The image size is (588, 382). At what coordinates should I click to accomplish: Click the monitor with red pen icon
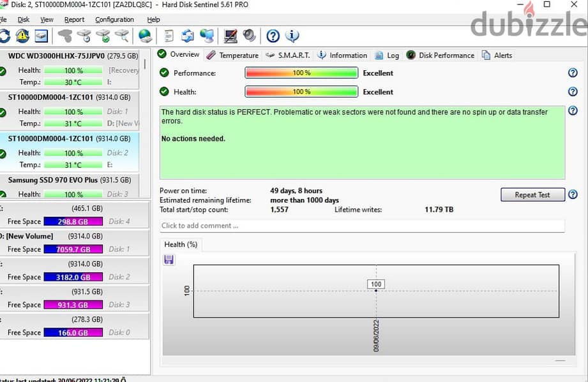point(230,36)
